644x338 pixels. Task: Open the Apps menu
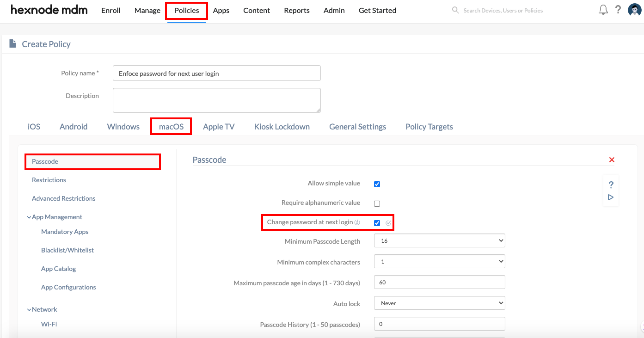[x=221, y=10]
